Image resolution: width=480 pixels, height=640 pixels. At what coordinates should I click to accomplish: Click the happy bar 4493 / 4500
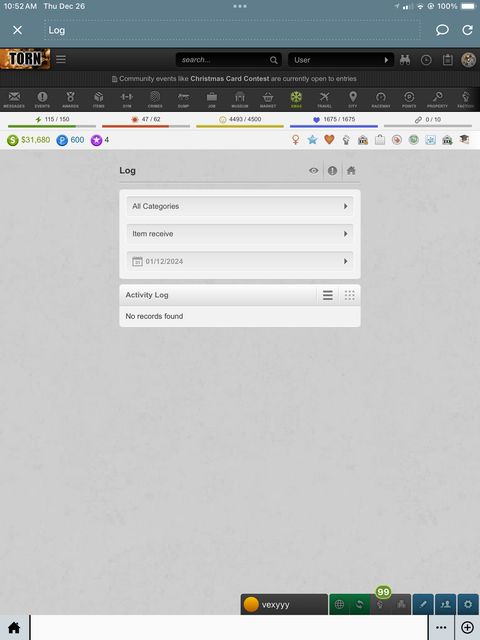coord(240,121)
